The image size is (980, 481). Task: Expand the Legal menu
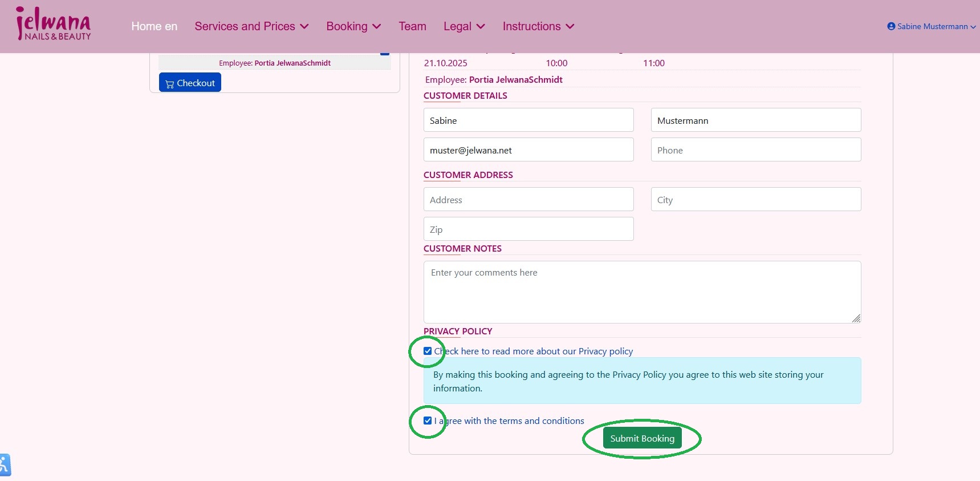coord(464,26)
